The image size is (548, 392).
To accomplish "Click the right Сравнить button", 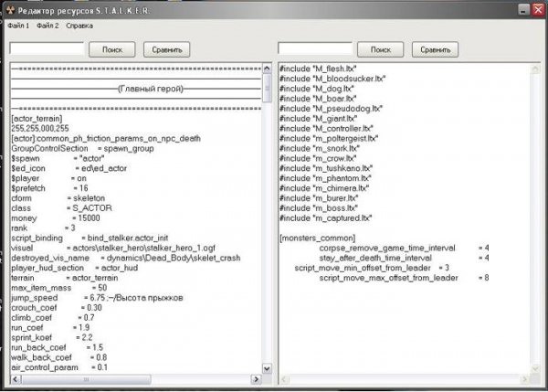I will click(435, 49).
